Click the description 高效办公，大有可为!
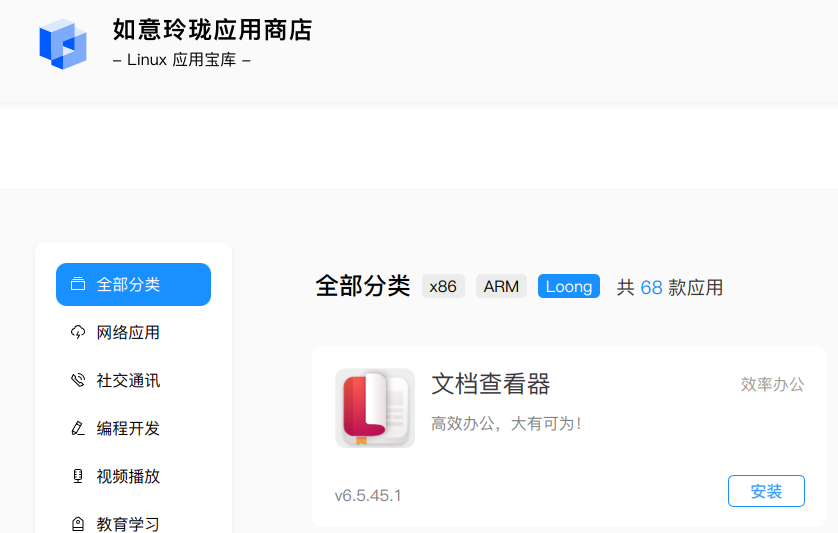Screen dimensions: 838x533 506,423
